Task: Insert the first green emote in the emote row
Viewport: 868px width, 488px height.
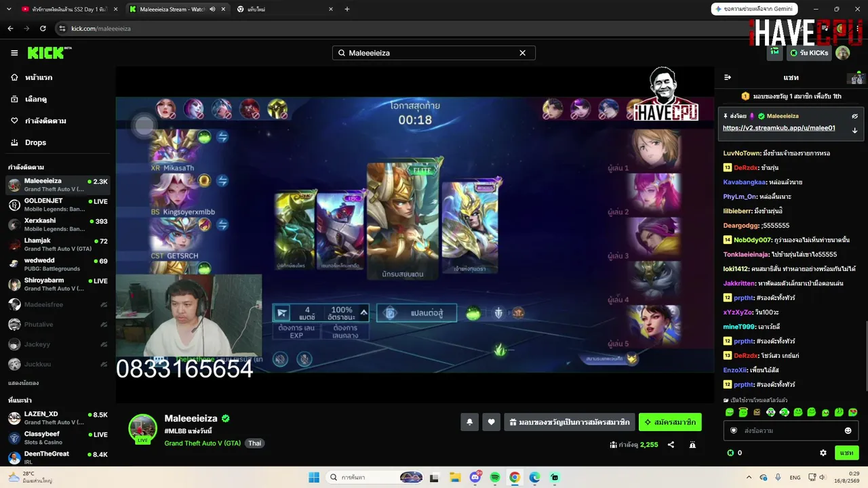Action: [730, 412]
